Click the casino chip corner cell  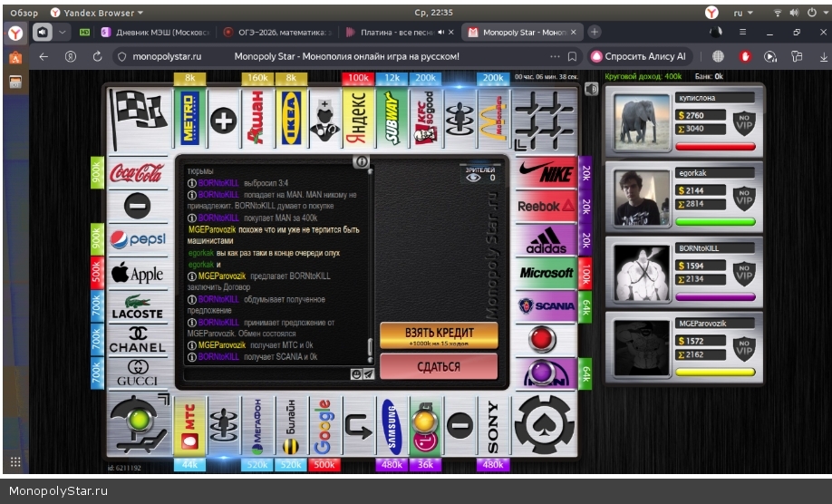pos(545,424)
